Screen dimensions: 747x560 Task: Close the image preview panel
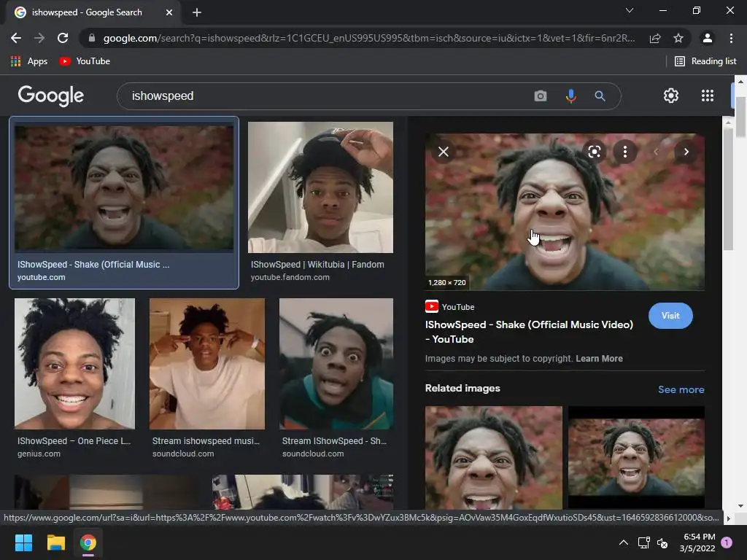444,152
